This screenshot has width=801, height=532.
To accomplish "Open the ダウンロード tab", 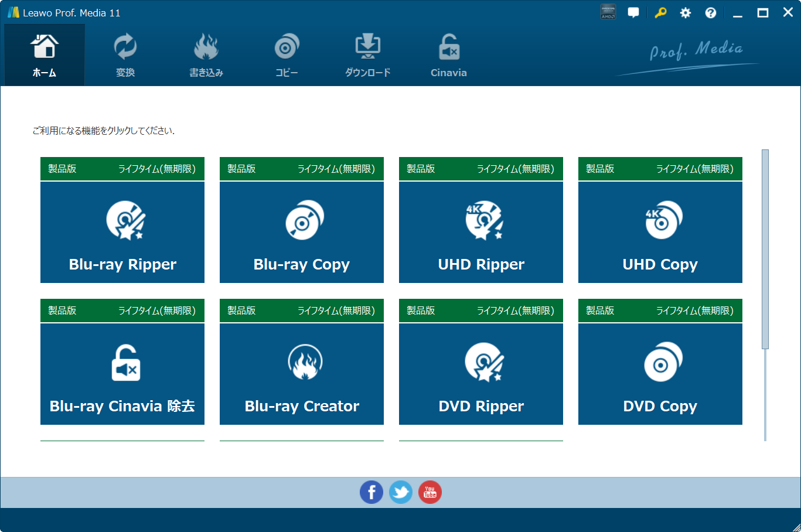I will (x=367, y=56).
